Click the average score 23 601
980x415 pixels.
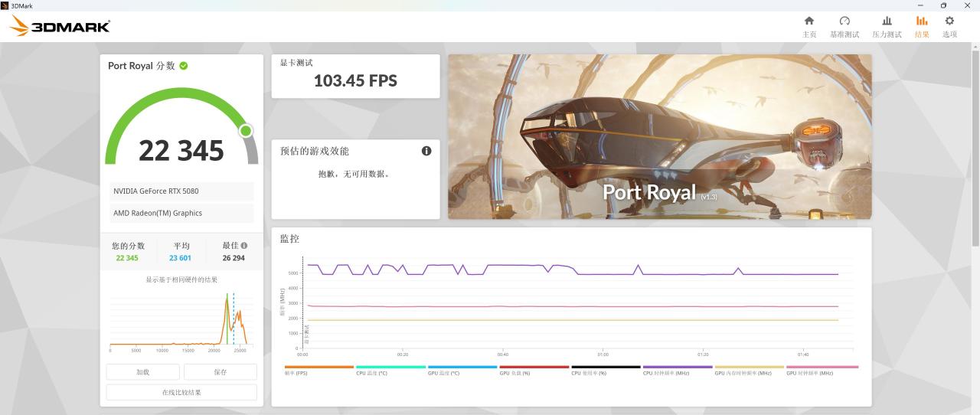click(x=181, y=258)
